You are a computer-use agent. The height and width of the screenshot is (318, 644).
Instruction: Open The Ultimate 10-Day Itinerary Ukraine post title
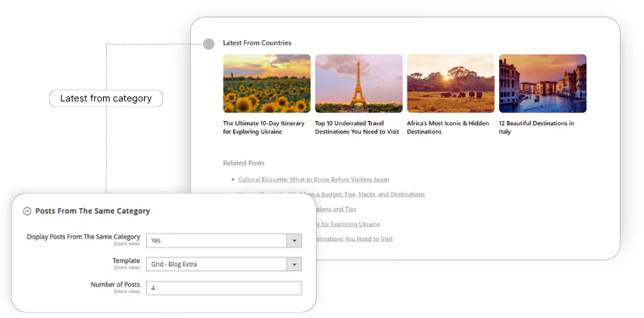[x=264, y=127]
